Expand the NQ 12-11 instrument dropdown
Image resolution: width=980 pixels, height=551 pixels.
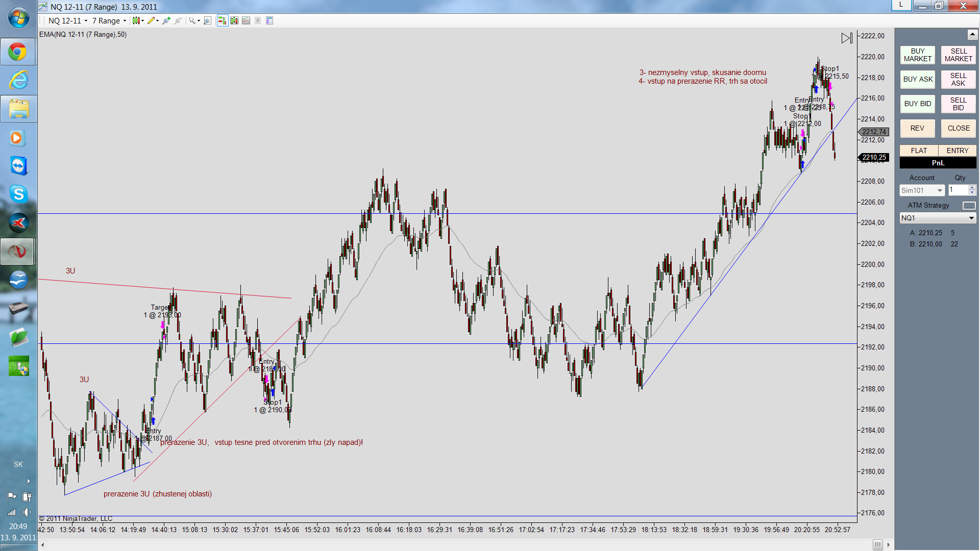pos(86,21)
